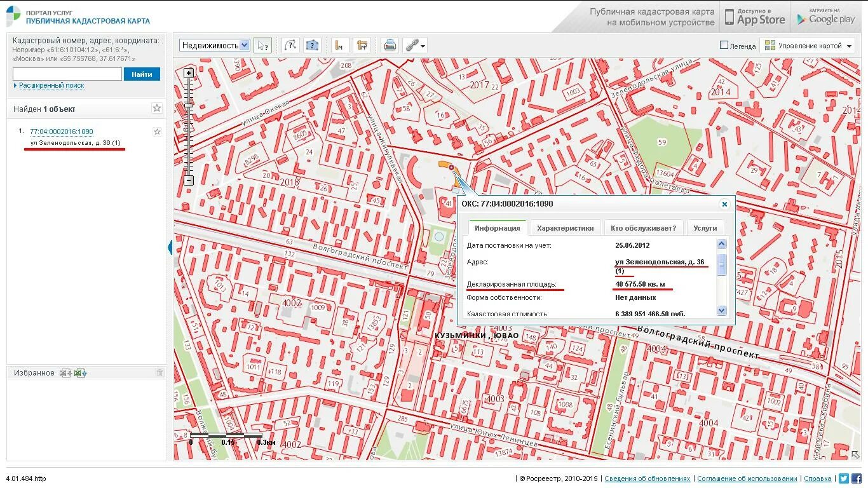Click the selected object marker on map
Viewport: 868px width, 488px height.
(x=451, y=167)
